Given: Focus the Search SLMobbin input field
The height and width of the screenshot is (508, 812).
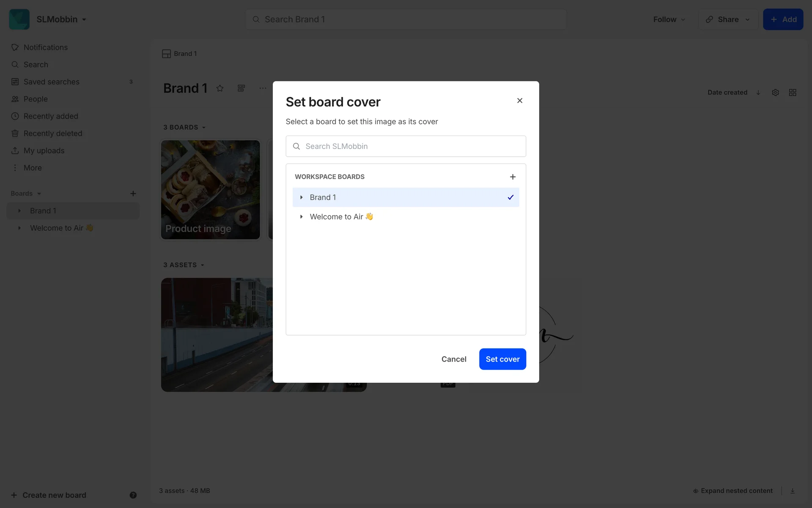Looking at the screenshot, I should [406, 146].
